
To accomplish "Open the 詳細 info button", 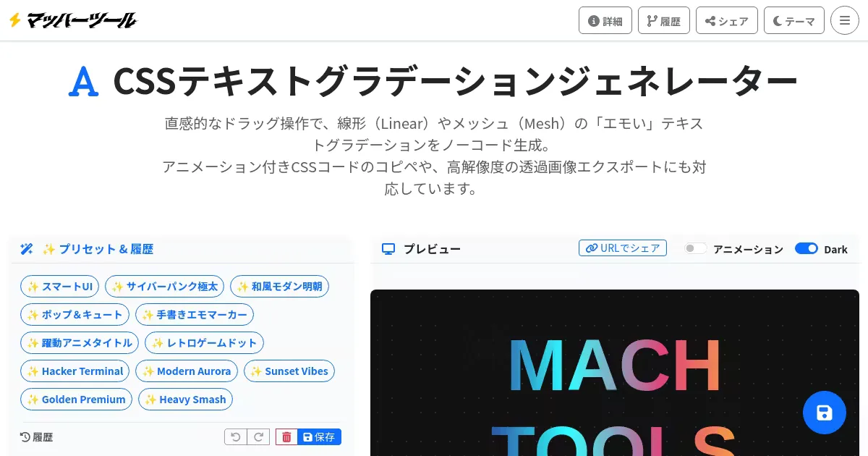I will point(605,20).
